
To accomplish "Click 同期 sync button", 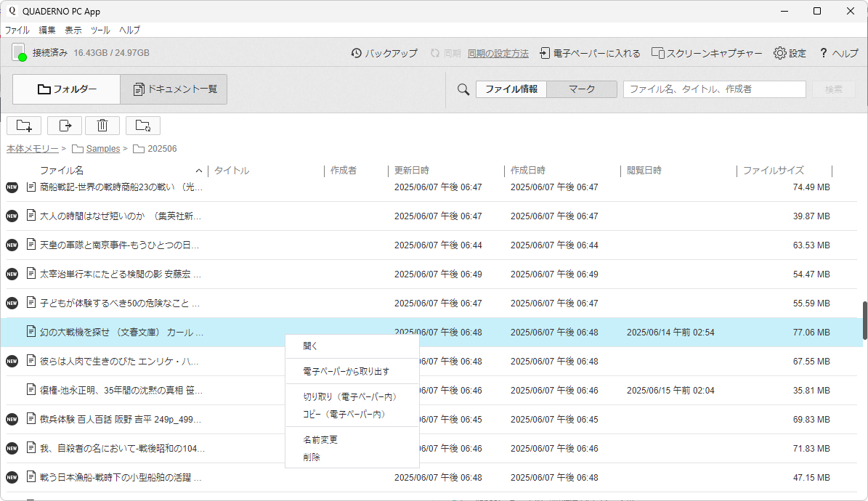I will [446, 53].
